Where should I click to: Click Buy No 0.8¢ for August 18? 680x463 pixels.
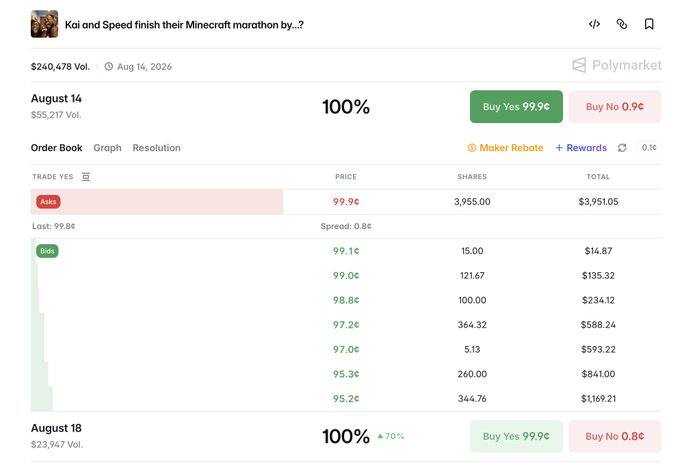[x=615, y=436]
